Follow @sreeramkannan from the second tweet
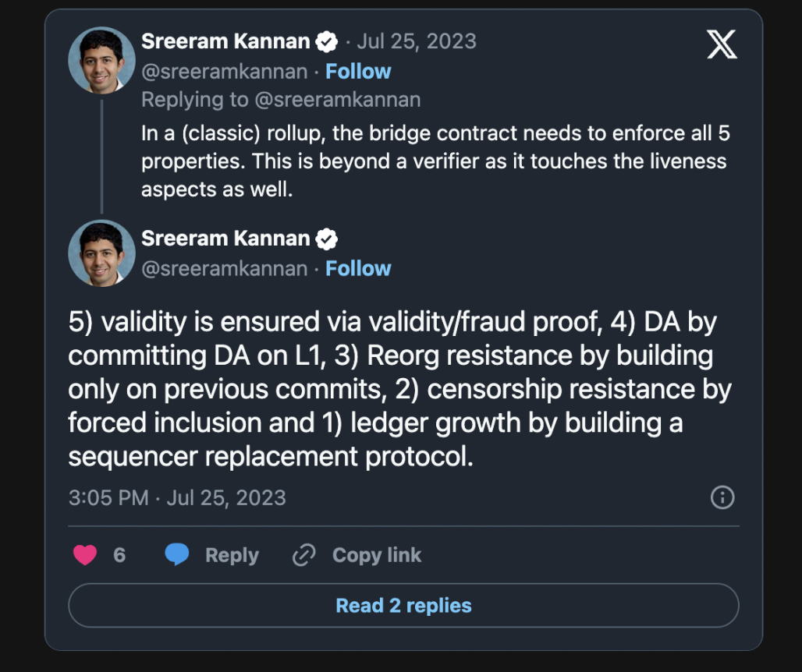 coord(358,268)
